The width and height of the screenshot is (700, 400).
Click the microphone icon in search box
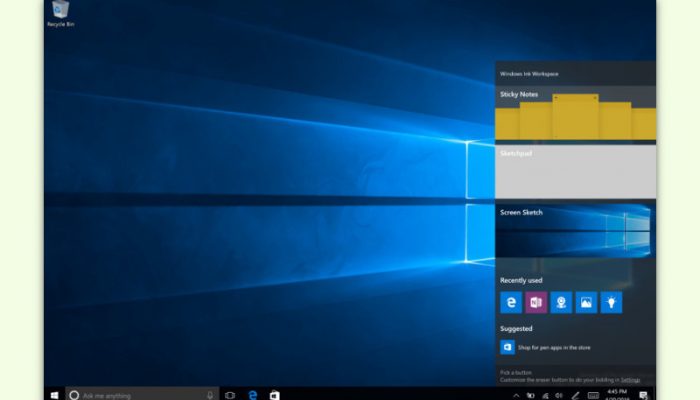click(x=210, y=395)
